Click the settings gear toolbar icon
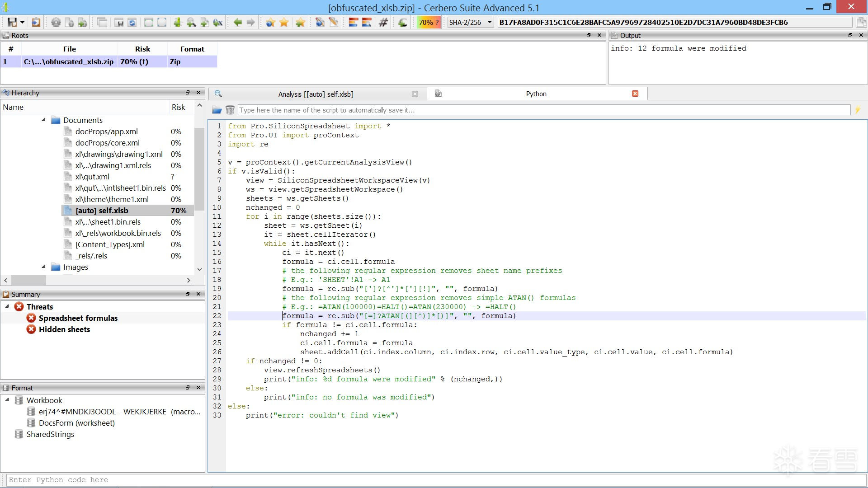868x488 pixels. point(56,22)
